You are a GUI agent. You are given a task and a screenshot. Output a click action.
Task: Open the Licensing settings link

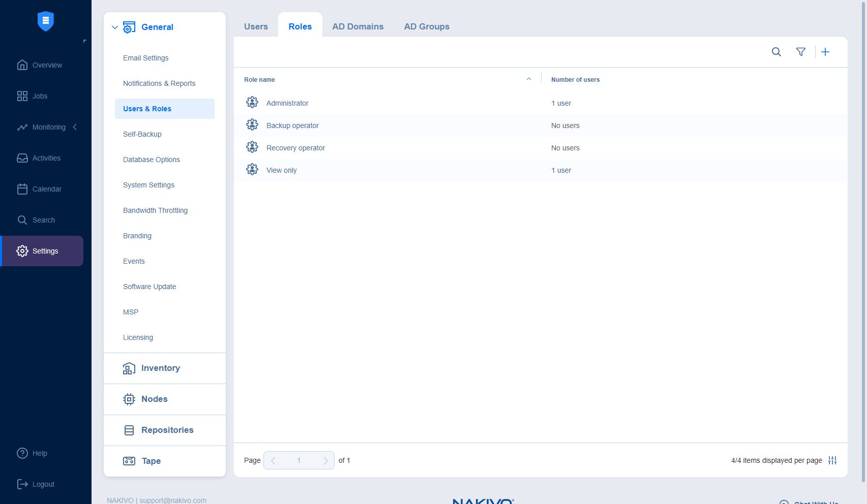[x=138, y=337]
